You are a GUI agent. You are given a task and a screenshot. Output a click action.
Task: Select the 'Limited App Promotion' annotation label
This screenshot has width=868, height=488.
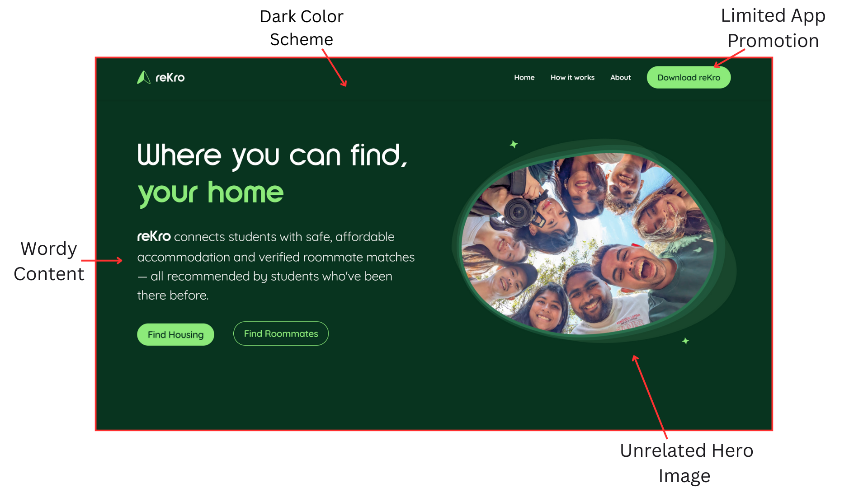tap(773, 28)
